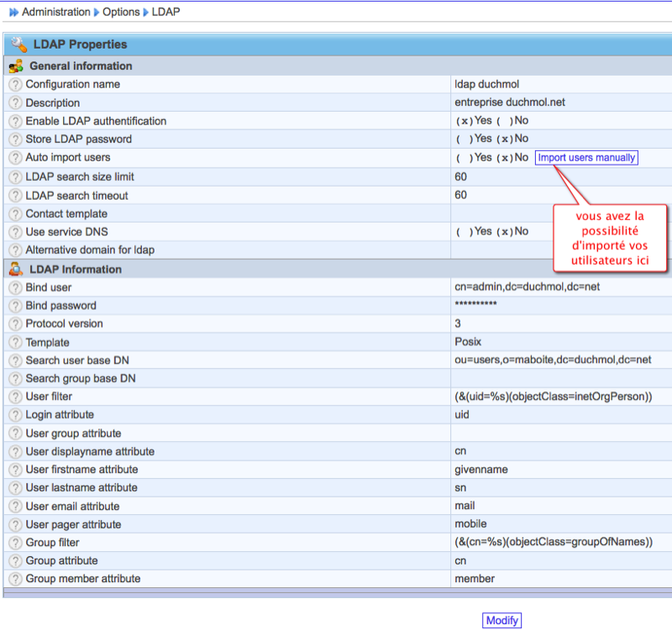The height and width of the screenshot is (630, 672).
Task: Show help for the User filter field
Action: [15, 396]
